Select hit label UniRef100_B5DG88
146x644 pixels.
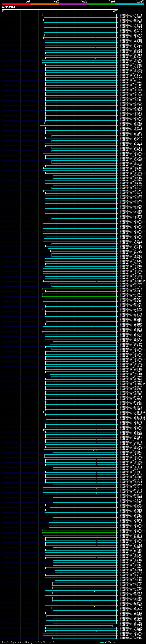(x=131, y=100)
